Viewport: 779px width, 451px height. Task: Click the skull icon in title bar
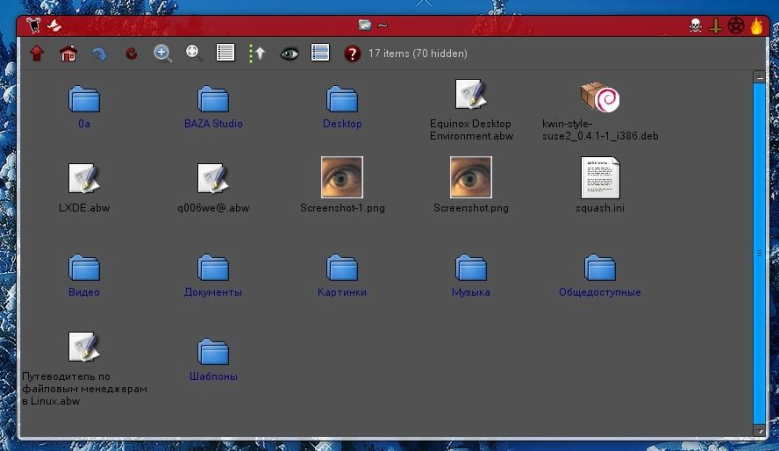696,25
